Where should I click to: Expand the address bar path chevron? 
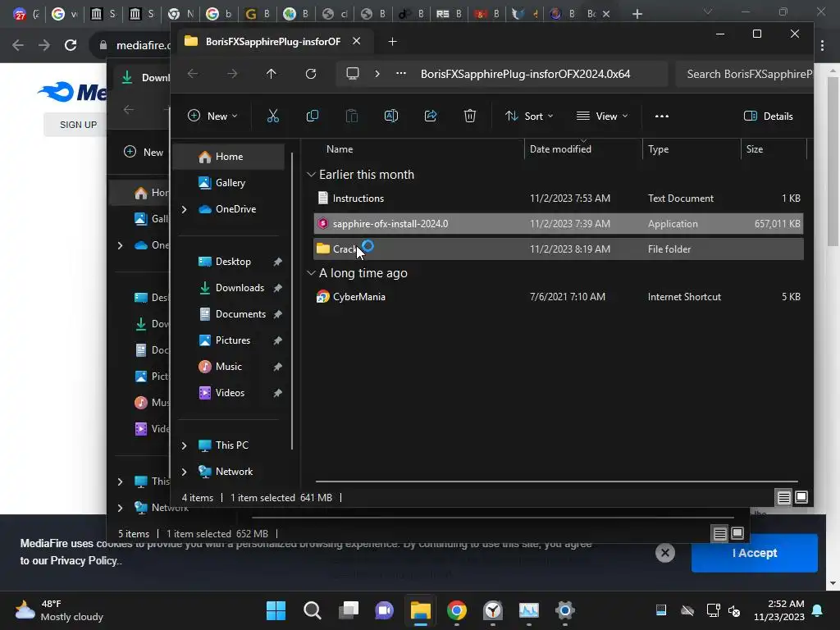(377, 74)
